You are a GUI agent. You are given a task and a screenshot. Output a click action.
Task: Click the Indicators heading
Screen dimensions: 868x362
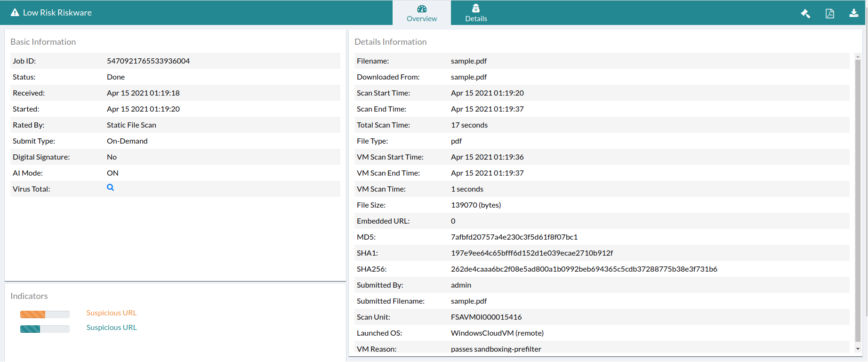click(29, 296)
